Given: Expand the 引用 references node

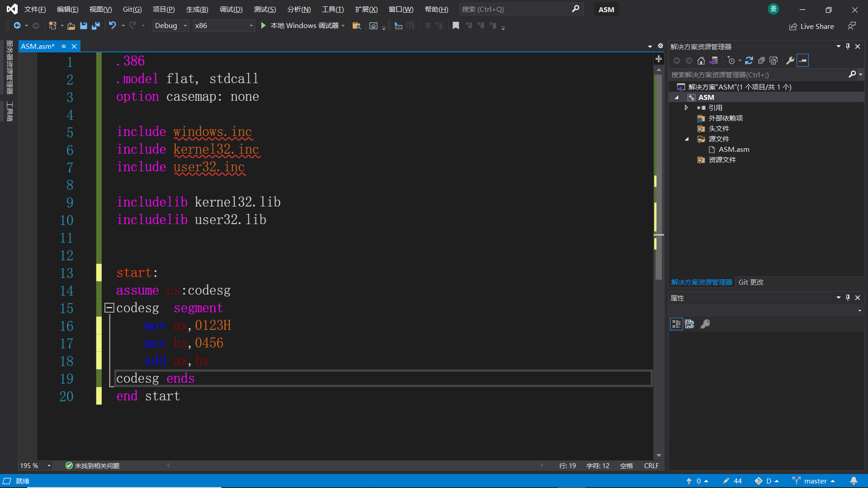Looking at the screenshot, I should pos(686,108).
